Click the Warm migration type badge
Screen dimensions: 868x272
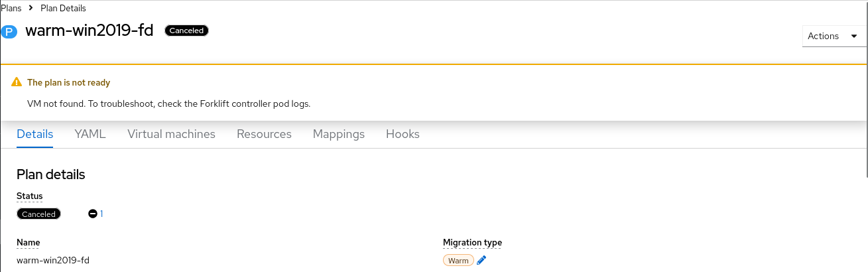(458, 261)
